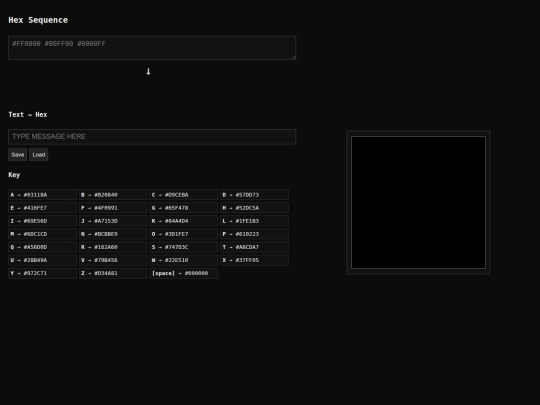Screen dimensions: 540x405
Task: Select the key entry for letter K
Action: [184, 221]
